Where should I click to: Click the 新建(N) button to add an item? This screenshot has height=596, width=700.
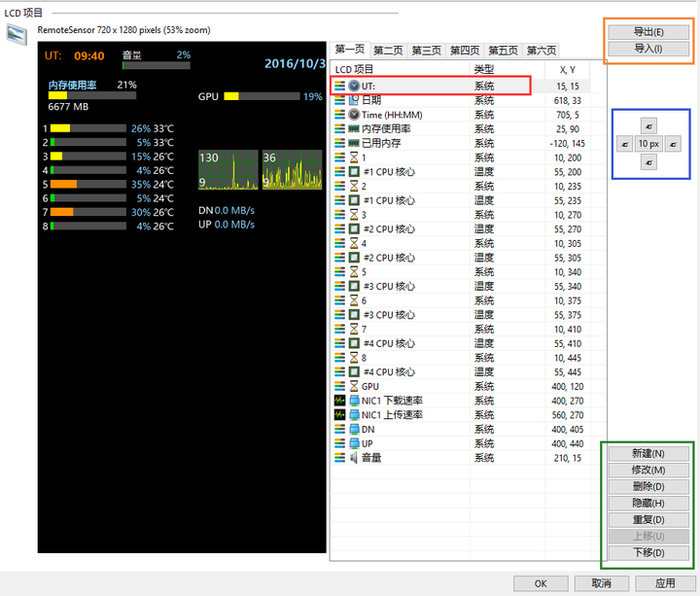coord(648,453)
